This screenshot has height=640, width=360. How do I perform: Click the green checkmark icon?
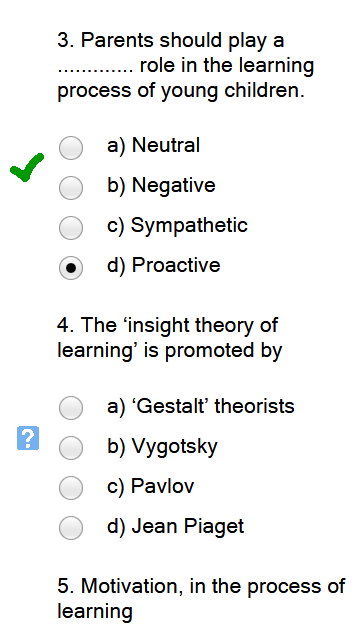pyautogui.click(x=27, y=167)
